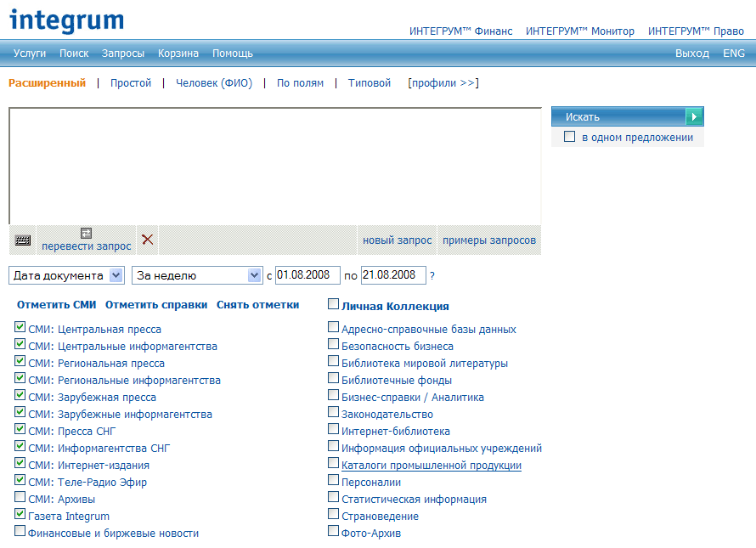Click the integrum logo
The height and width of the screenshot is (548, 756).
point(66,20)
